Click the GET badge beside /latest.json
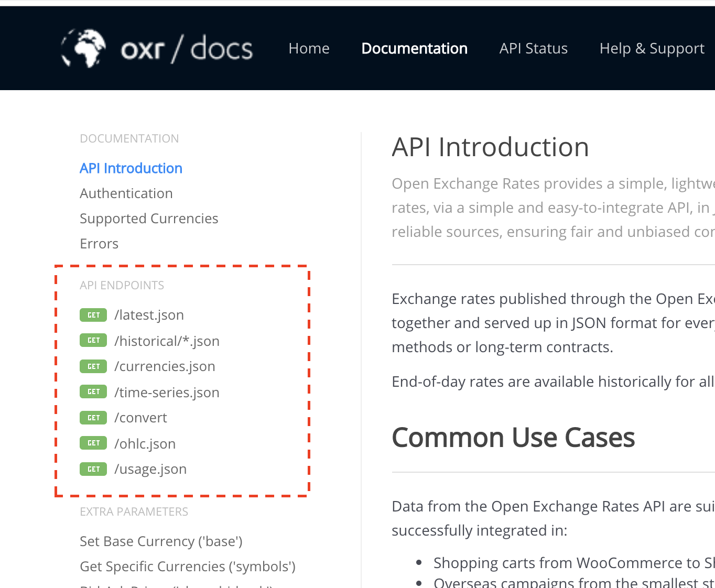715x588 pixels. click(93, 315)
